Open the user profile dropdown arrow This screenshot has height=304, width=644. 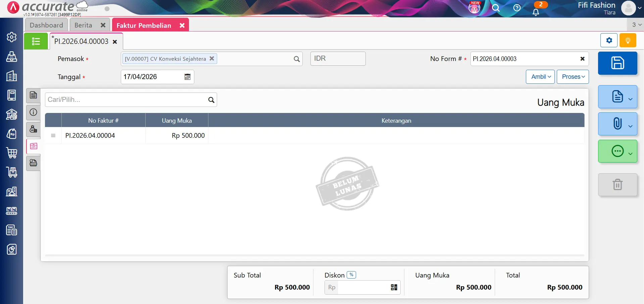coord(640,8)
